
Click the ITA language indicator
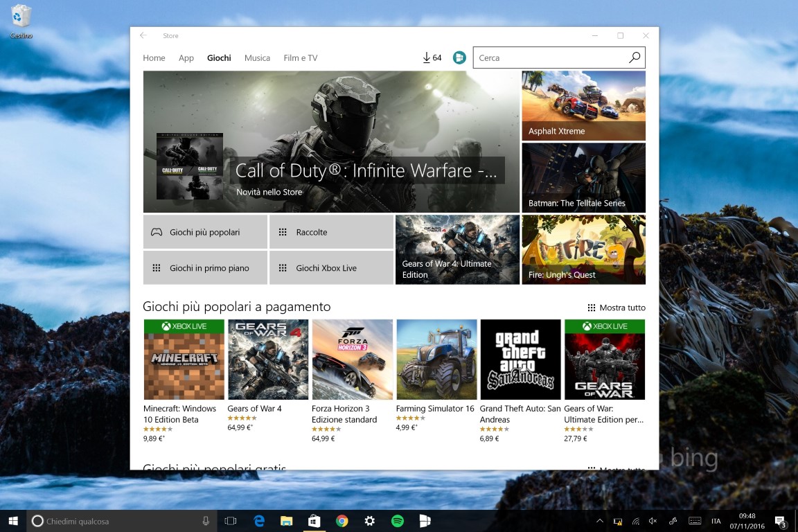point(716,521)
